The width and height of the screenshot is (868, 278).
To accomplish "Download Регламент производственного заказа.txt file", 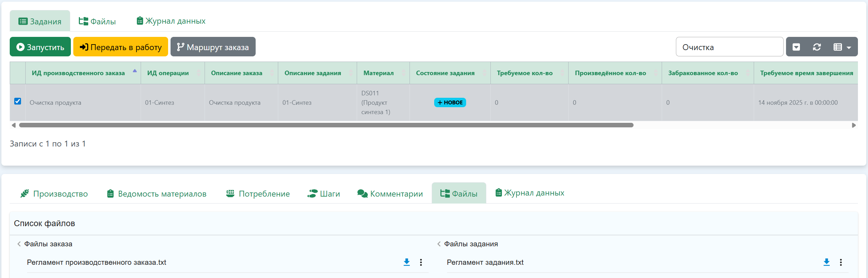I will point(406,262).
